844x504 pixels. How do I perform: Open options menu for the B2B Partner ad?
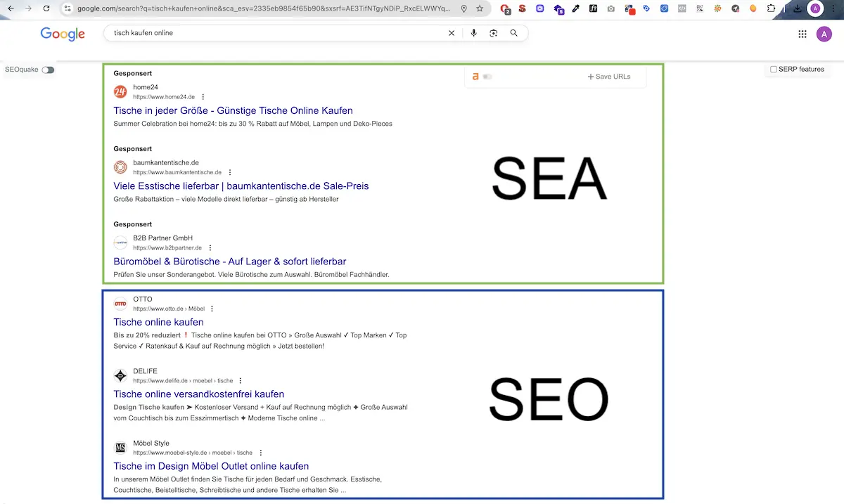(x=210, y=248)
